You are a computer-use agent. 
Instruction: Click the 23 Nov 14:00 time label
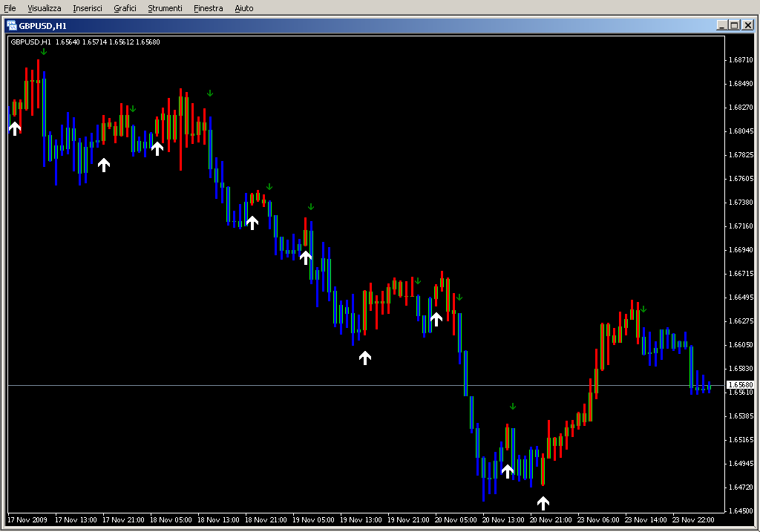[646, 520]
